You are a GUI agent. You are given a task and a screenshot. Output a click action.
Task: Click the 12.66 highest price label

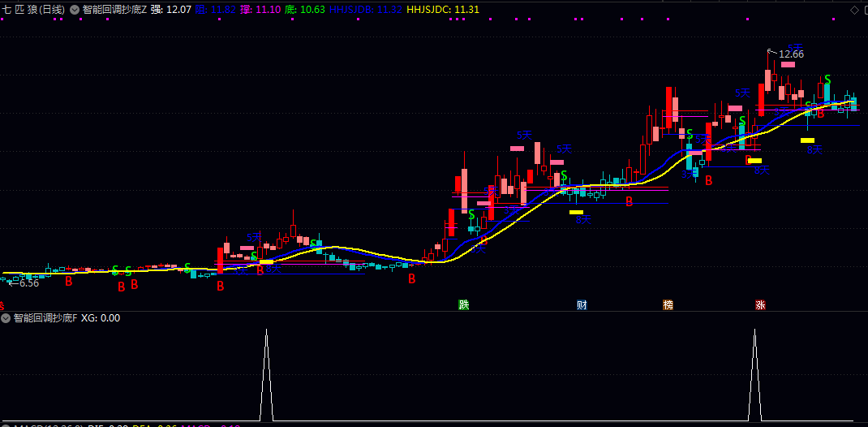click(791, 54)
